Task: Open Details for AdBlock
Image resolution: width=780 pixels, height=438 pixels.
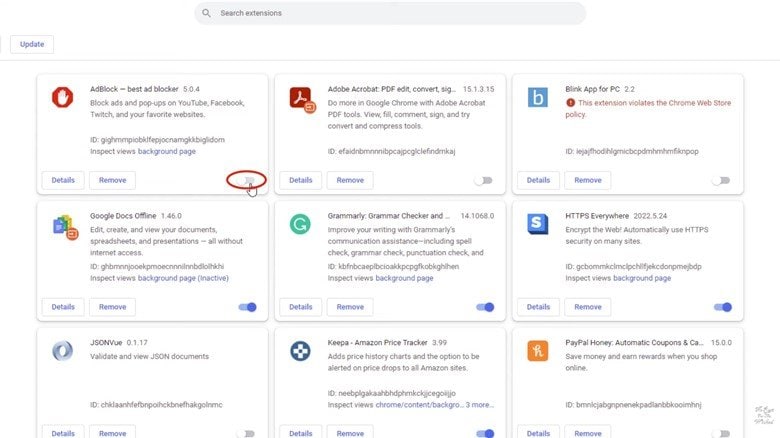Action: [x=63, y=180]
